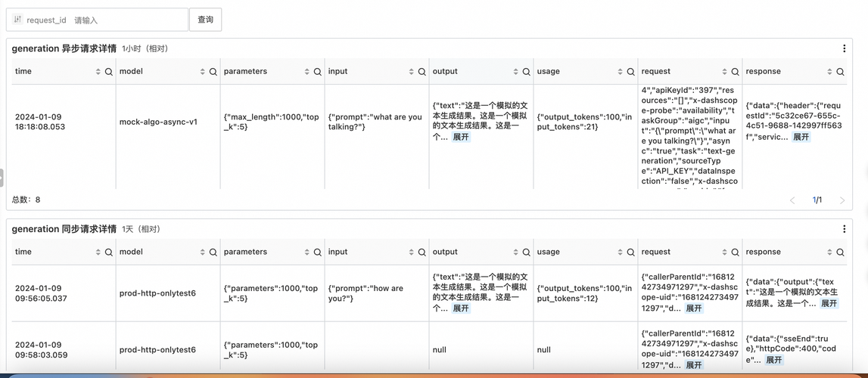Click search icon in async model column
The image size is (868, 378).
coord(213,72)
